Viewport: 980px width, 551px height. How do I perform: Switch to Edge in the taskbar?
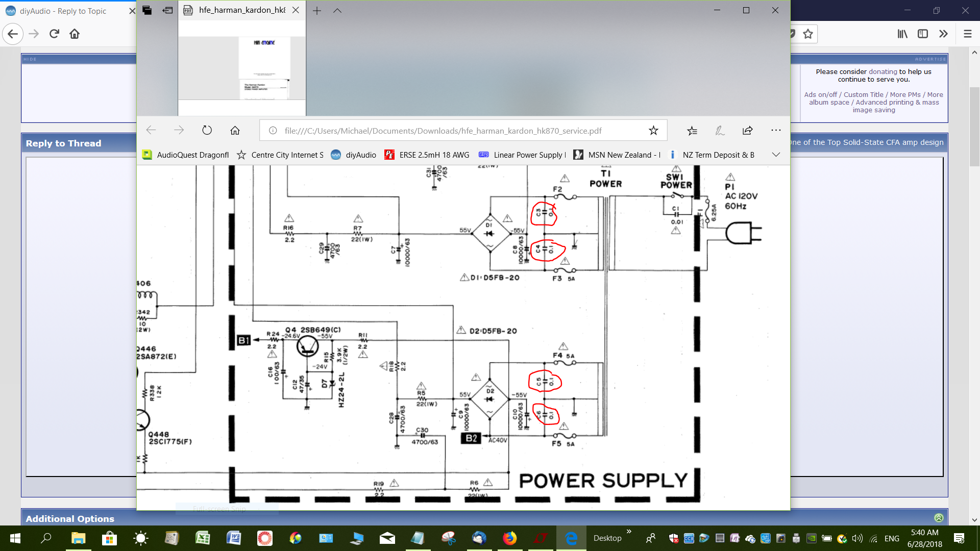[571, 538]
